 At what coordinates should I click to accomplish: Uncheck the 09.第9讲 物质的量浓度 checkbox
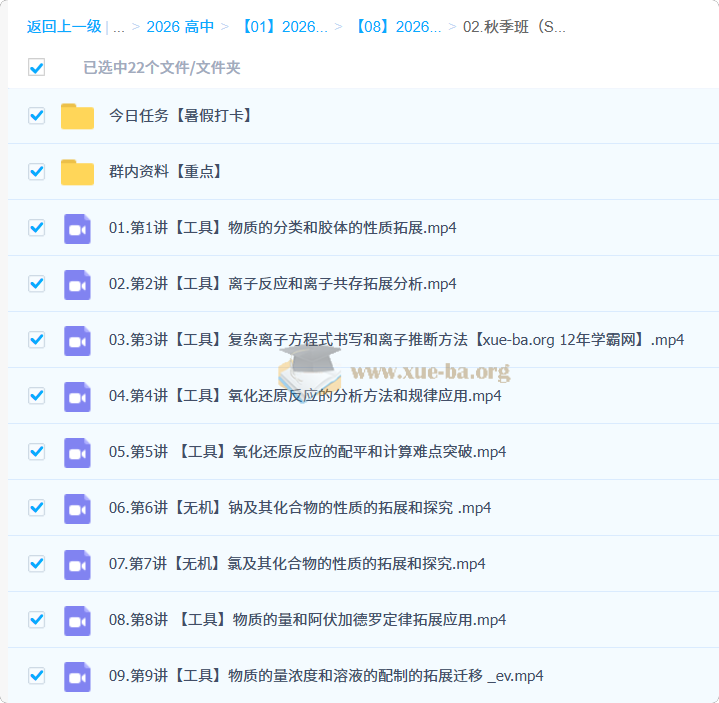(36, 675)
